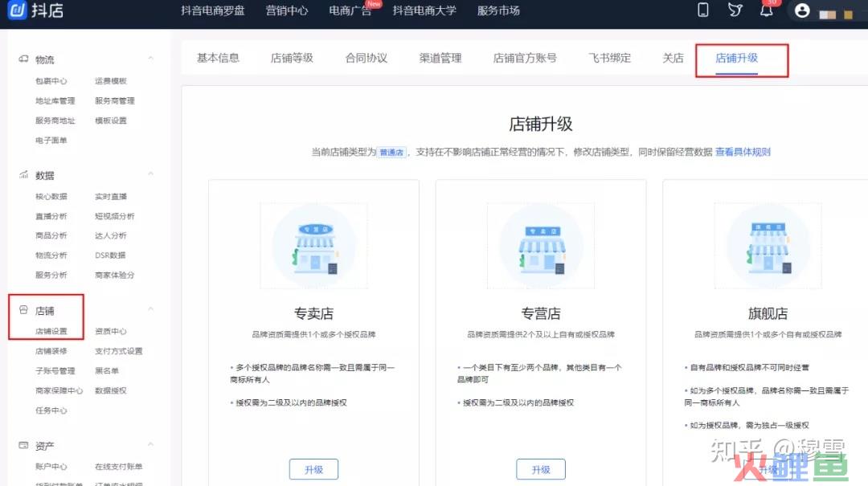Open the mobile phone icon in header
The image size is (868, 486).
[x=703, y=10]
